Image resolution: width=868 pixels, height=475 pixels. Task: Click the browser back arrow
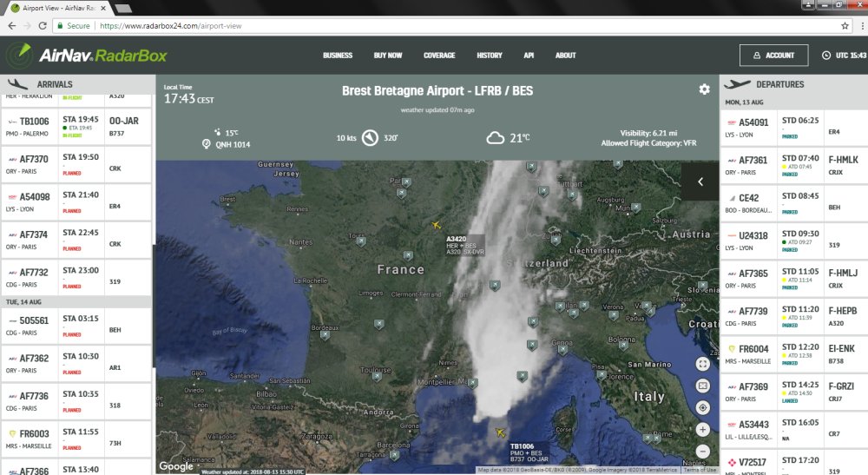point(11,25)
